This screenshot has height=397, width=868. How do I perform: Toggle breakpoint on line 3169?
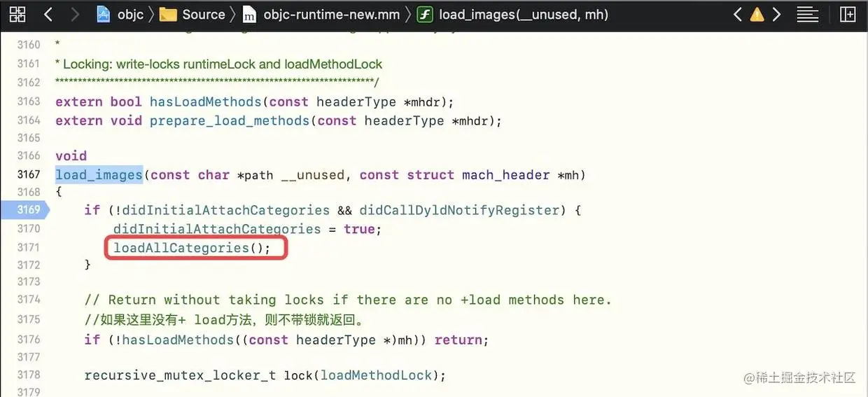[24, 209]
